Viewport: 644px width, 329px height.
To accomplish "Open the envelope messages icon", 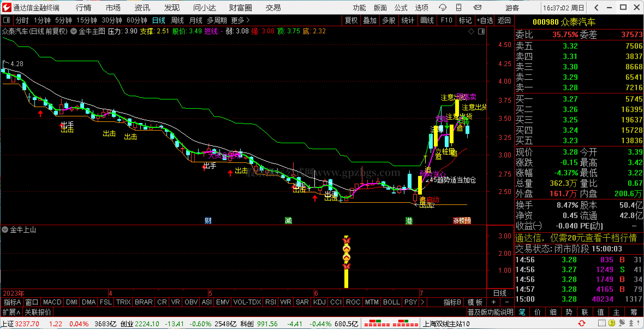I will pyautogui.click(x=477, y=8).
